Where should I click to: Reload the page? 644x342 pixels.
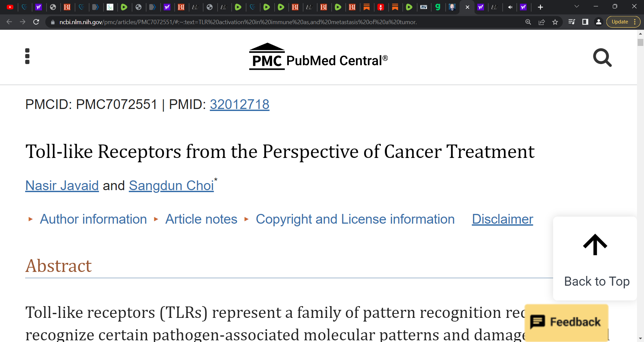pos(36,22)
